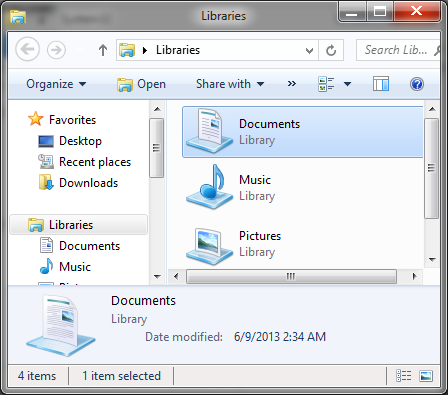Click the Libraries breadcrumb text

click(x=178, y=50)
